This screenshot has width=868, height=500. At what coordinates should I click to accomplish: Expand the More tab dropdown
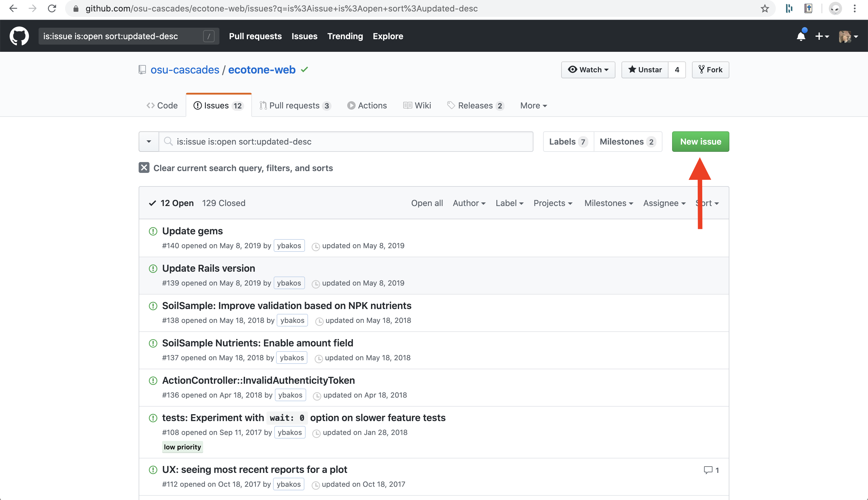pyautogui.click(x=533, y=105)
